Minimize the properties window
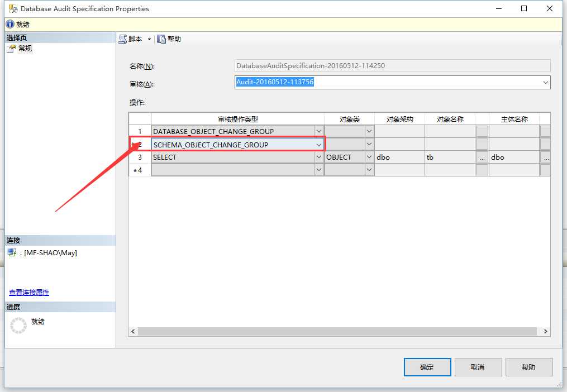The image size is (567, 392). click(x=499, y=8)
